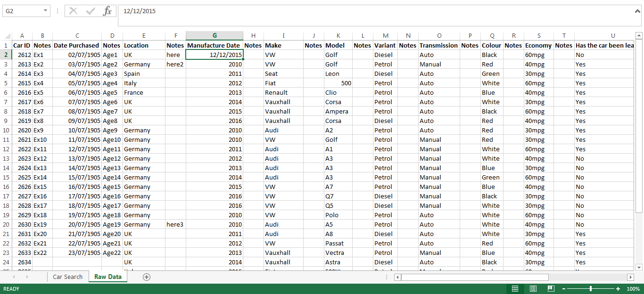Image resolution: width=644 pixels, height=294 pixels.
Task: Click the Polo model cell
Action: coord(338,215)
